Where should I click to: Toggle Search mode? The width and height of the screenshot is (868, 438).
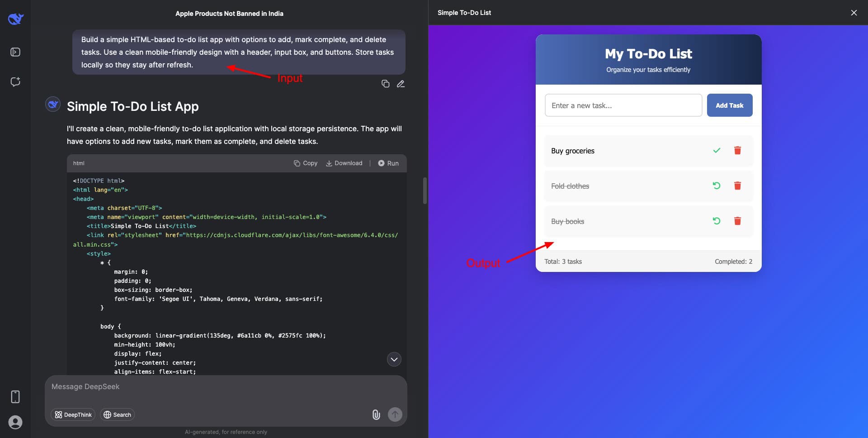117,414
